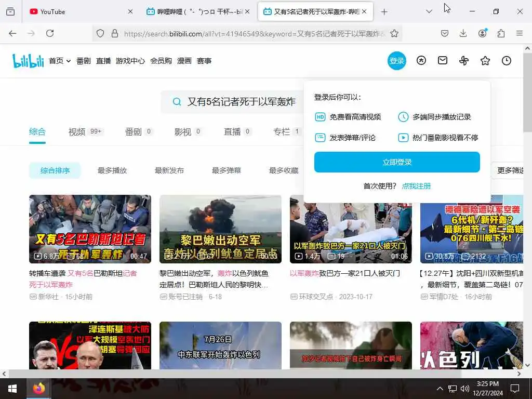The image size is (532, 399).
Task: Open video thumbnail 又有5名巴勒斯坦记者
Action: coord(90,229)
